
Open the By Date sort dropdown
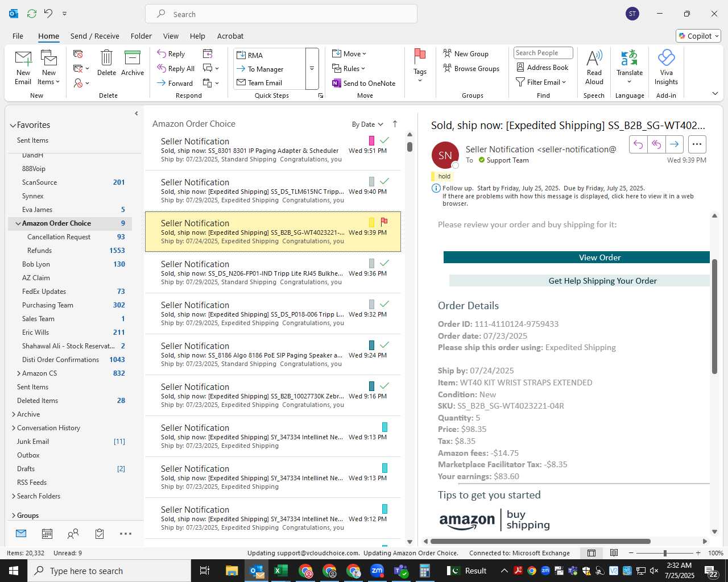tap(367, 124)
